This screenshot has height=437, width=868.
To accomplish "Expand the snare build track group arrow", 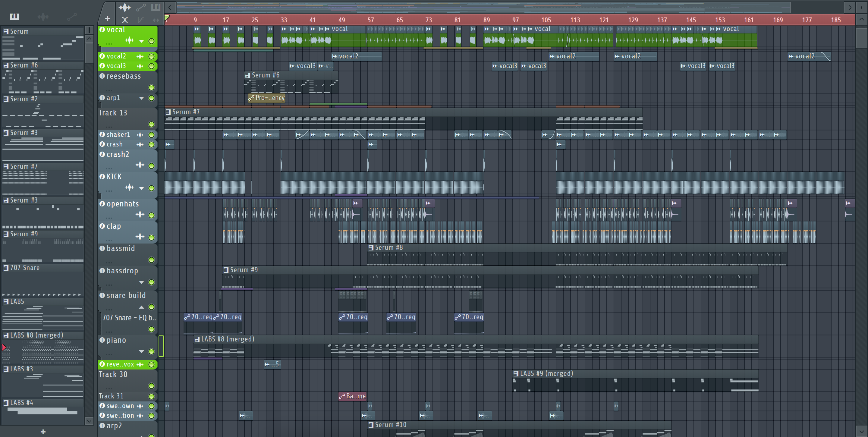I will [142, 307].
